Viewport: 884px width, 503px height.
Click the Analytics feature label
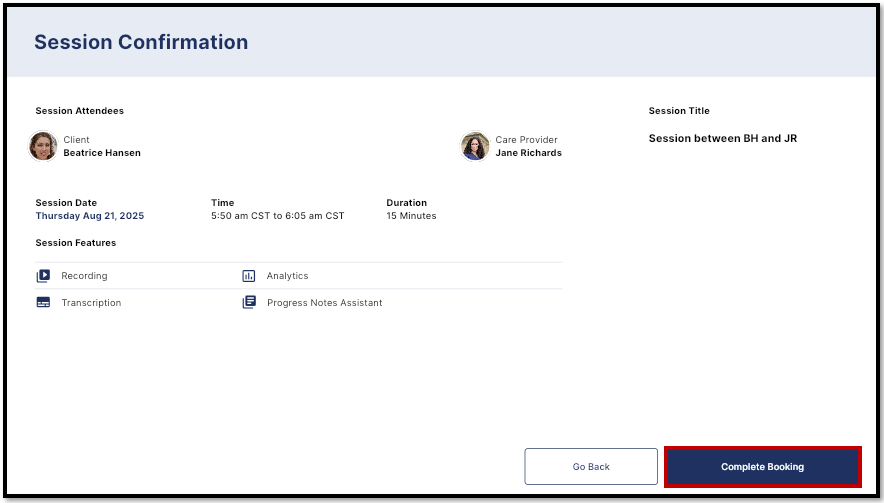[x=288, y=276]
